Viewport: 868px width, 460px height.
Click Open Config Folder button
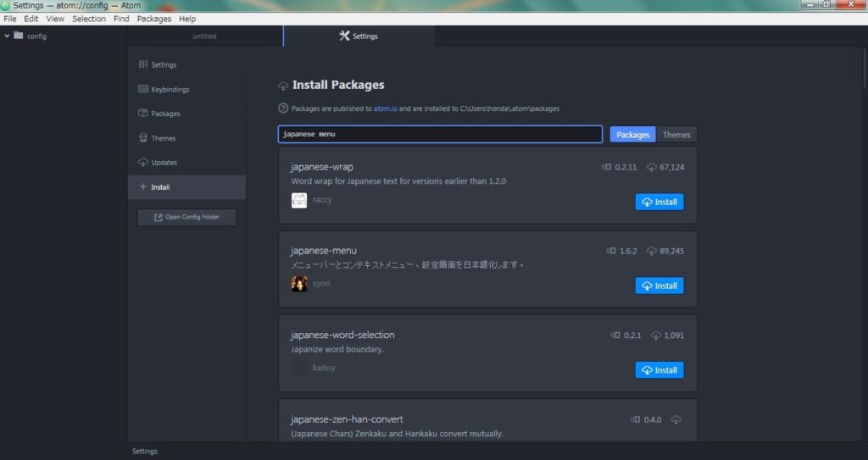(186, 217)
